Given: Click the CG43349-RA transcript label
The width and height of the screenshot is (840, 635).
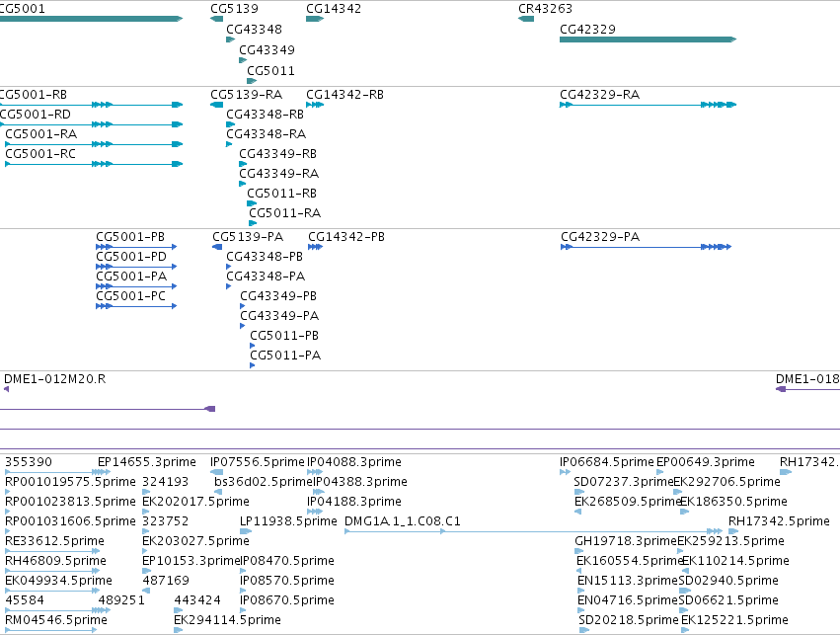Looking at the screenshot, I should (278, 174).
